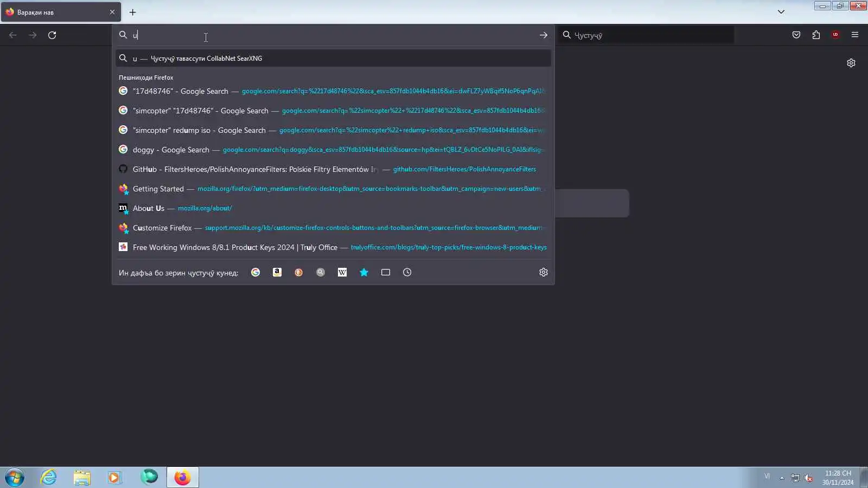Launch Internet Explorer from taskbar
This screenshot has width=868, height=488.
tap(49, 477)
